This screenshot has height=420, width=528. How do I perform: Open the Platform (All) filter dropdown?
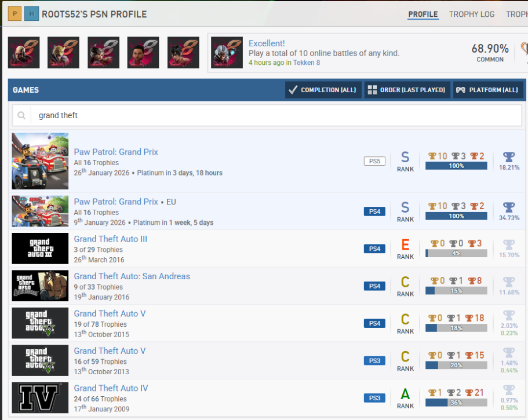[488, 90]
